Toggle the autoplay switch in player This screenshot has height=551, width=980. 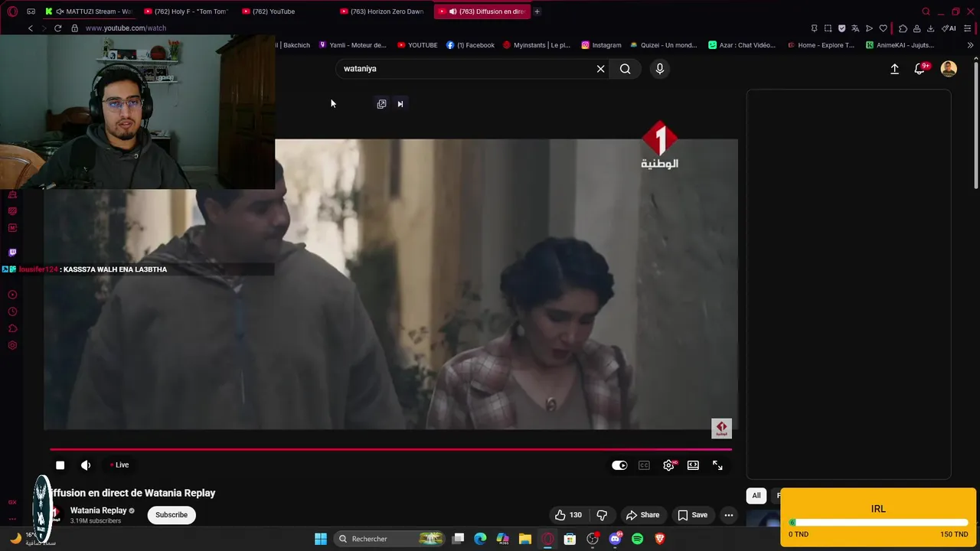[619, 465]
